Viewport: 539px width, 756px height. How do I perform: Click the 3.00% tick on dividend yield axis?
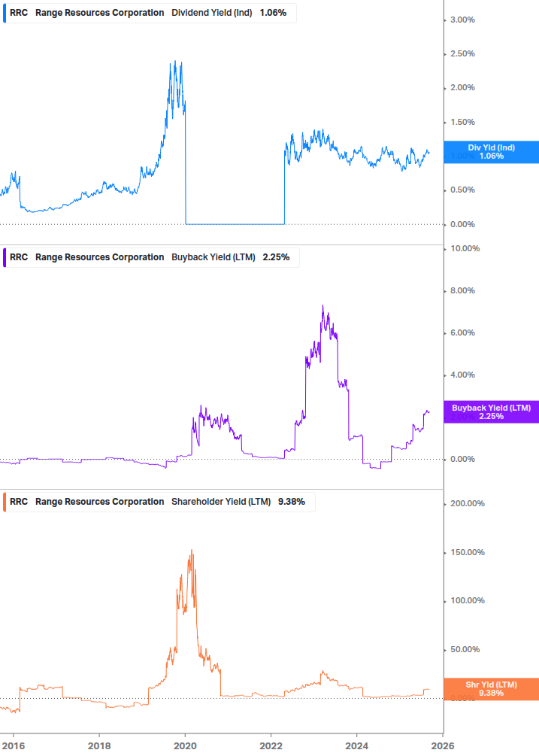pos(462,20)
